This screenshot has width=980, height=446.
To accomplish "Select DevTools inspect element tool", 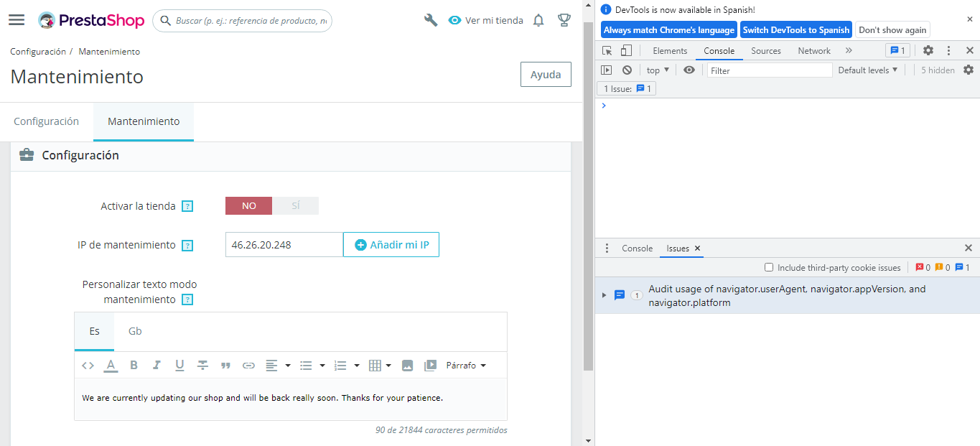I will [x=607, y=50].
